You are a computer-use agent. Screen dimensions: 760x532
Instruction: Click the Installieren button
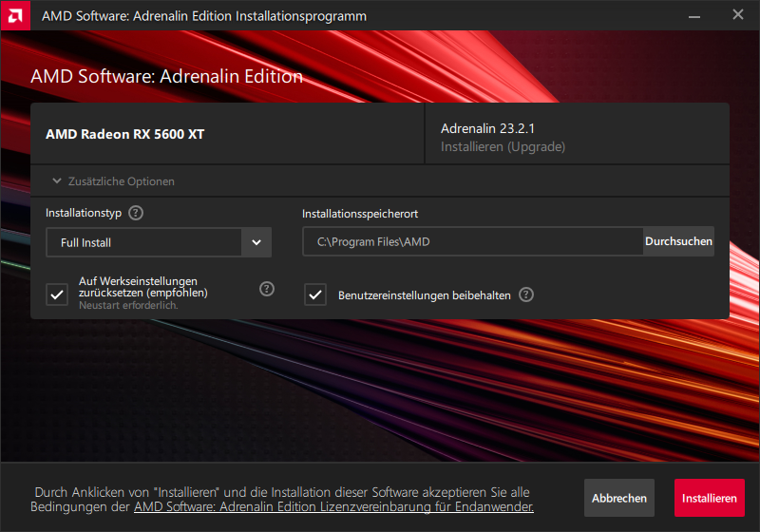[x=709, y=498]
